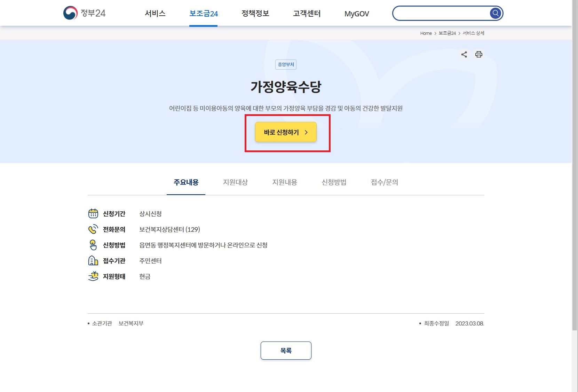The height and width of the screenshot is (392, 578).
Task: Click the 가정양육수당 title
Action: pos(286,87)
